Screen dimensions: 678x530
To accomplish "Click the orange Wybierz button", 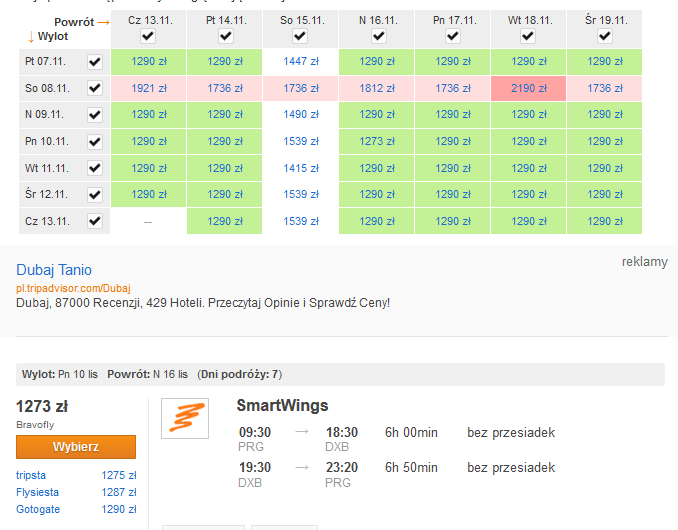I will (76, 447).
